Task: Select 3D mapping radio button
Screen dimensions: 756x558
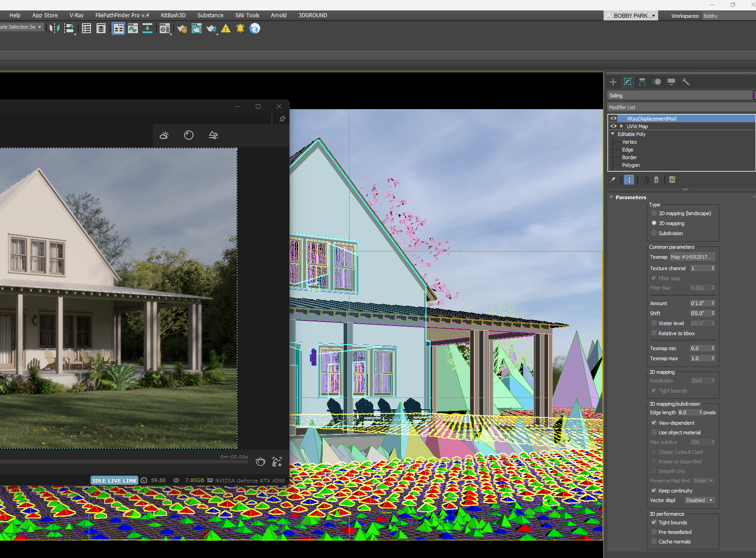Action: 654,223
